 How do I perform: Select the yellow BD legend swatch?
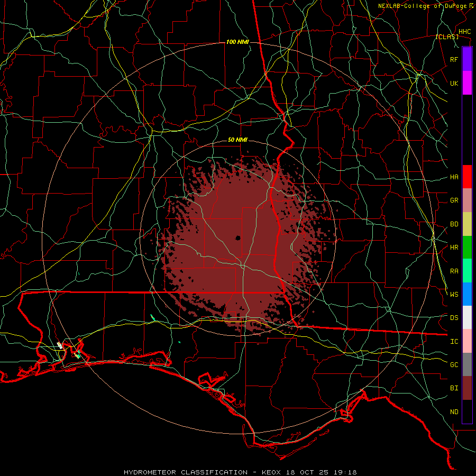coord(467,224)
